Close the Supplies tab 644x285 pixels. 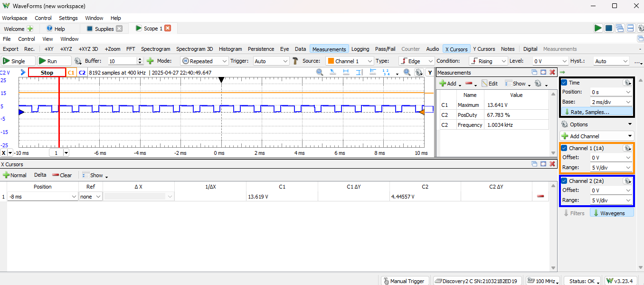pyautogui.click(x=119, y=28)
